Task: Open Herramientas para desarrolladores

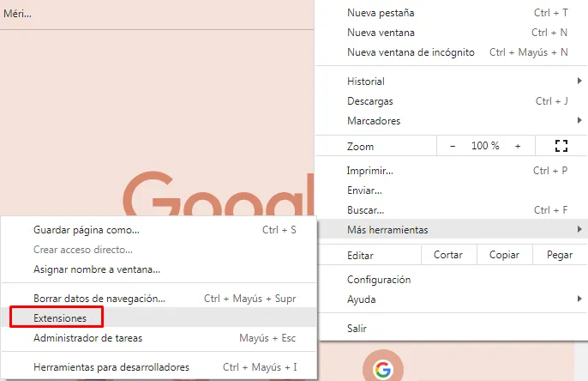Action: 159,366
